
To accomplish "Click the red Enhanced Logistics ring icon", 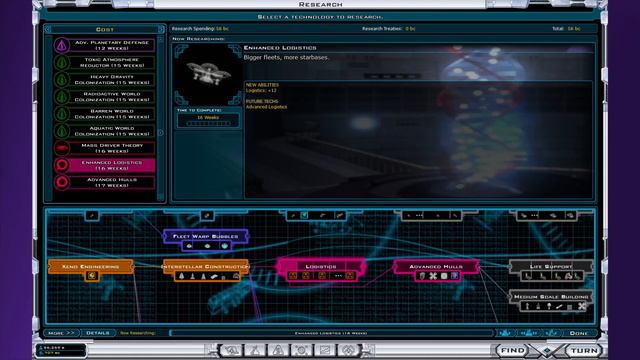I will [x=62, y=165].
